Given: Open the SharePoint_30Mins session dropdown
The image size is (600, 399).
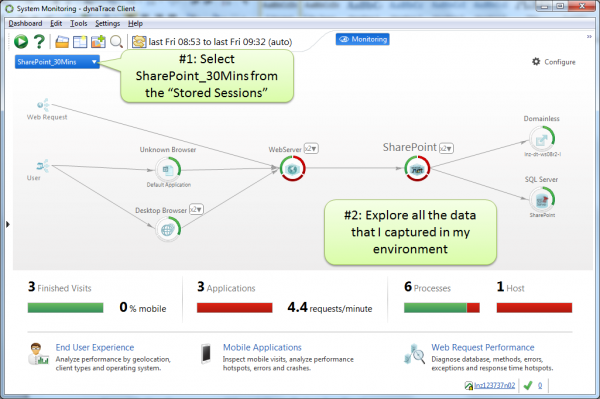Looking at the screenshot, I should (x=57, y=62).
